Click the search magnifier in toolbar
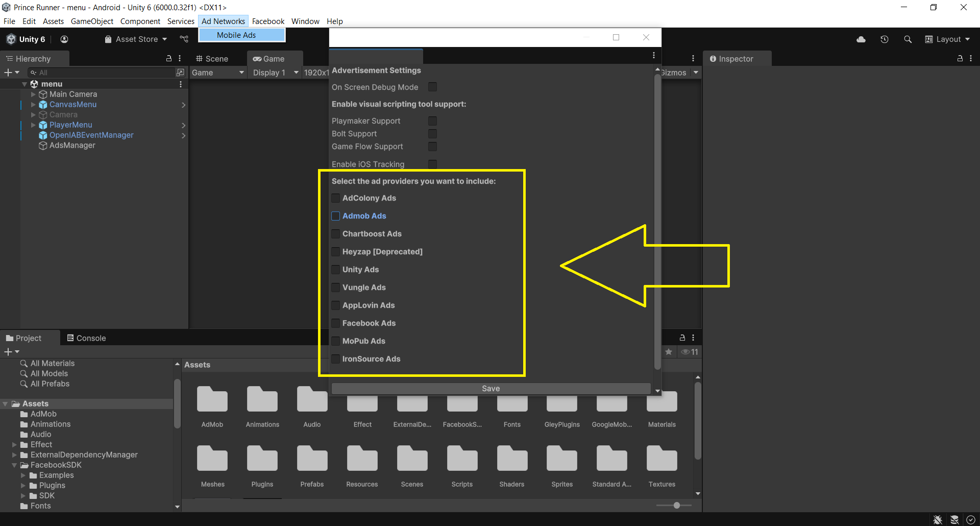The width and height of the screenshot is (980, 526). tap(908, 39)
